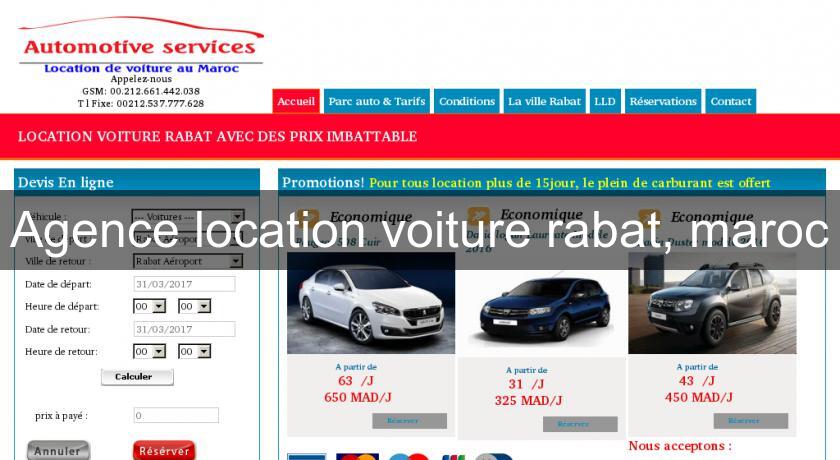Open the grey Dacia Duster photo
The width and height of the screenshot is (840, 460).
click(x=712, y=303)
